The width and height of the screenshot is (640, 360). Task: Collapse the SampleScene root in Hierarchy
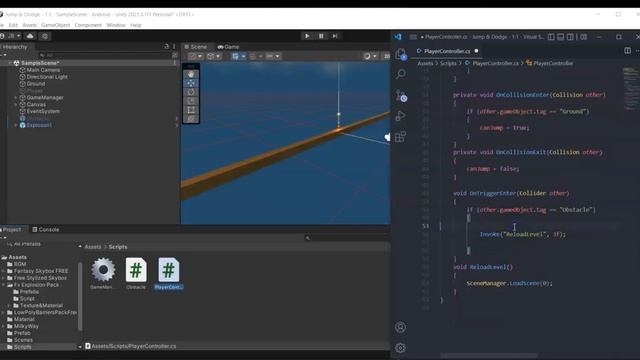click(x=10, y=63)
